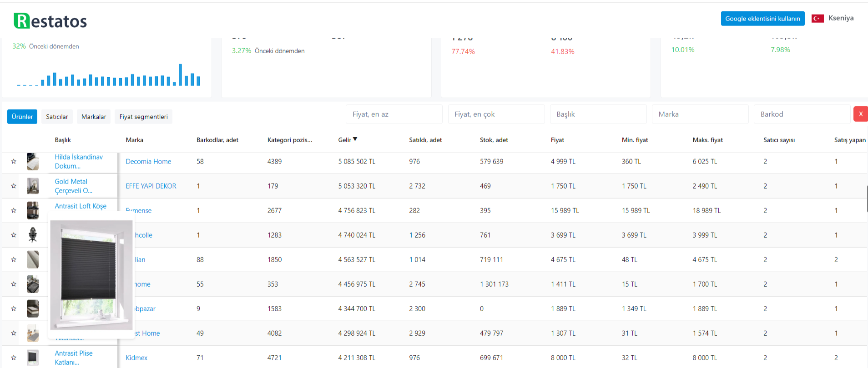868x368 pixels.
Task: Open the Evmense brand link
Action: (139, 210)
